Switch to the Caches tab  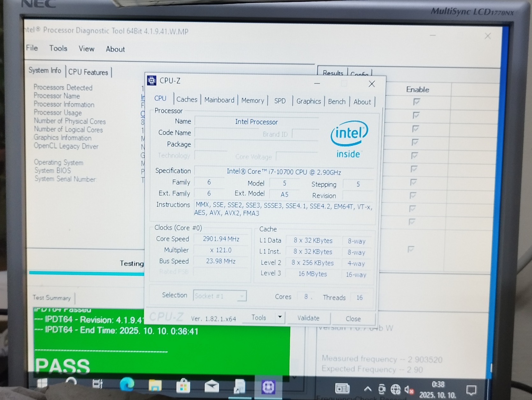click(x=187, y=99)
